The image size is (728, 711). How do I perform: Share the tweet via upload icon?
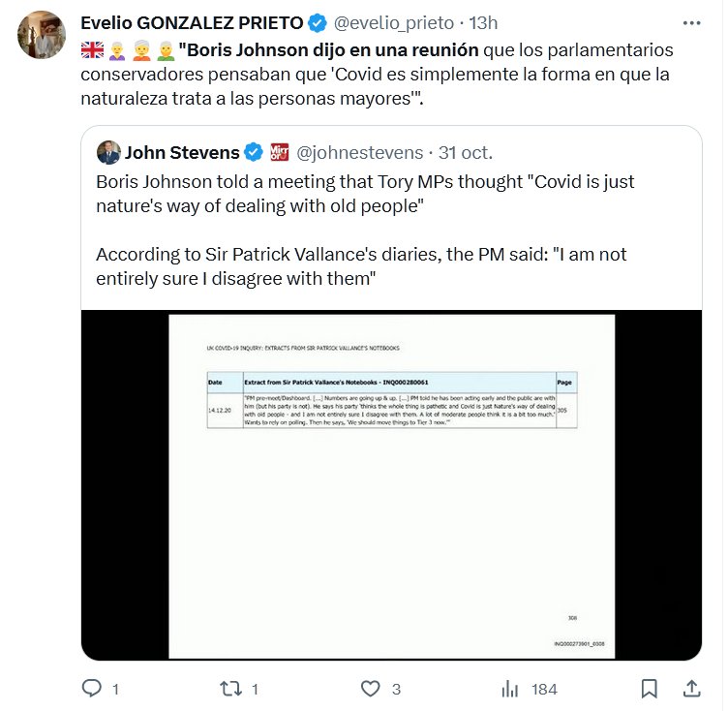692,689
